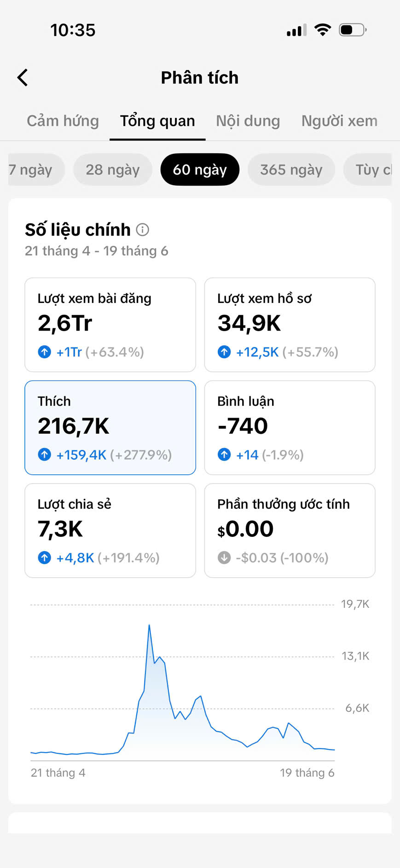Open the info icon beside Số liệu chính
Image resolution: width=400 pixels, height=868 pixels.
[x=143, y=229]
